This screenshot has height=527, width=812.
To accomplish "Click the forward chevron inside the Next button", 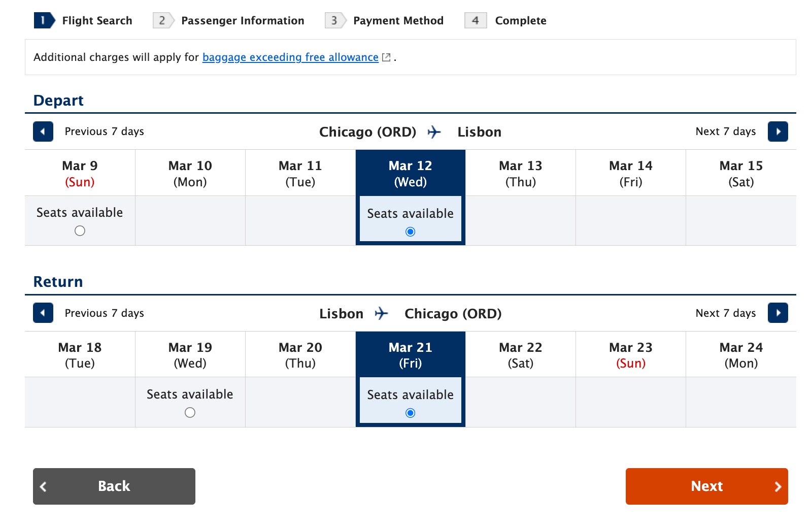I will pyautogui.click(x=778, y=486).
